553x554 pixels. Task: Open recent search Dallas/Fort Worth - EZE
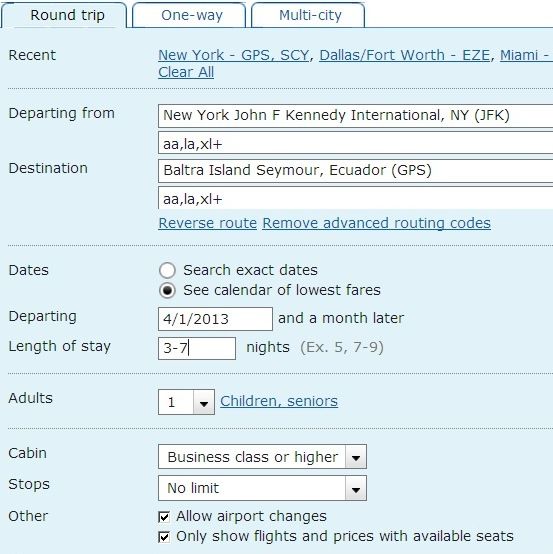click(x=405, y=55)
